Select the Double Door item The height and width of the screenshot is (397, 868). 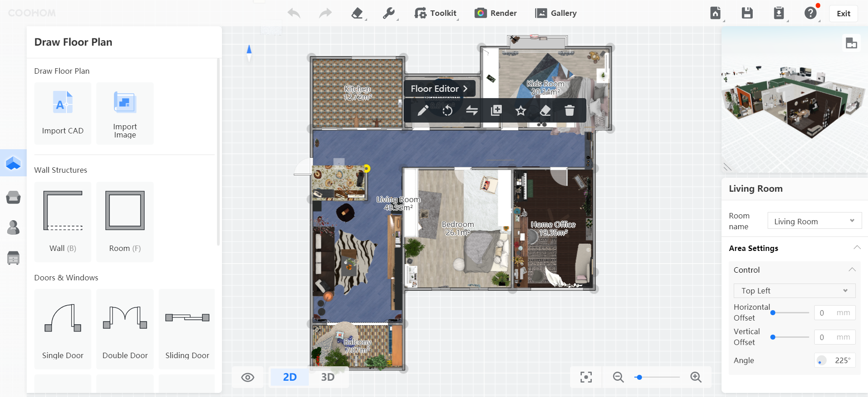[x=125, y=329]
